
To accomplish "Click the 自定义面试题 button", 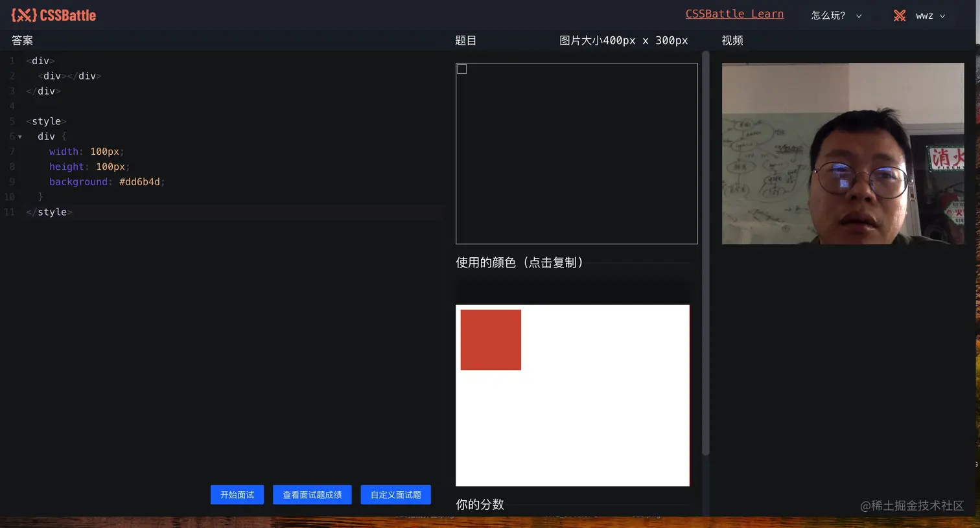I will 395,494.
